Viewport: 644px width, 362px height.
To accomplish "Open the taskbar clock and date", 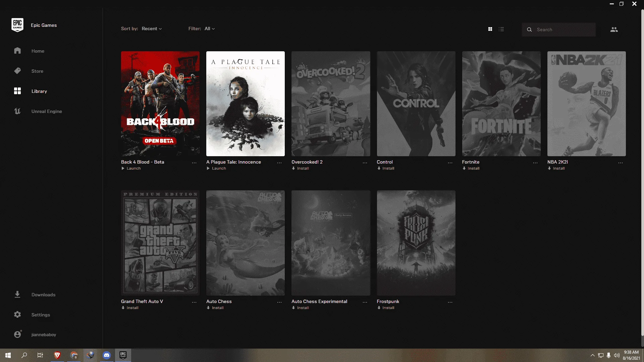I will (x=631, y=355).
